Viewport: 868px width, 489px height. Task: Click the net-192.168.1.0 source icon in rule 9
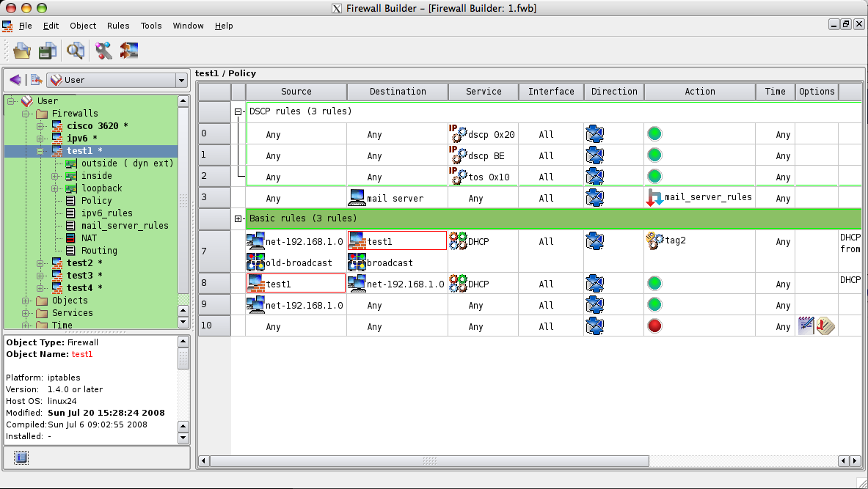click(x=256, y=305)
